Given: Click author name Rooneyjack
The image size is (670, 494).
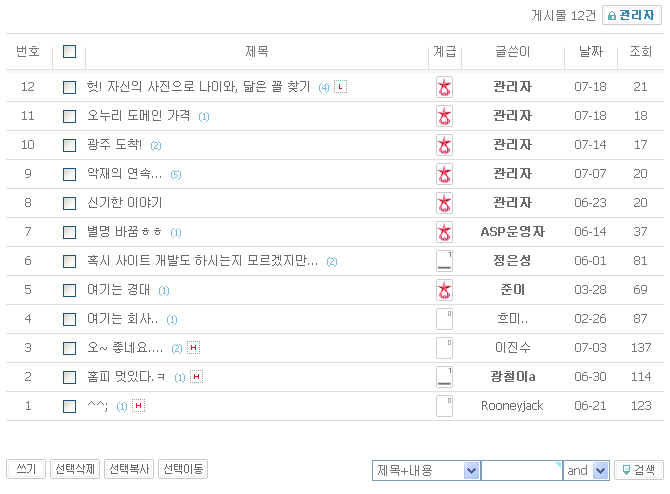Looking at the screenshot, I should pyautogui.click(x=512, y=406).
